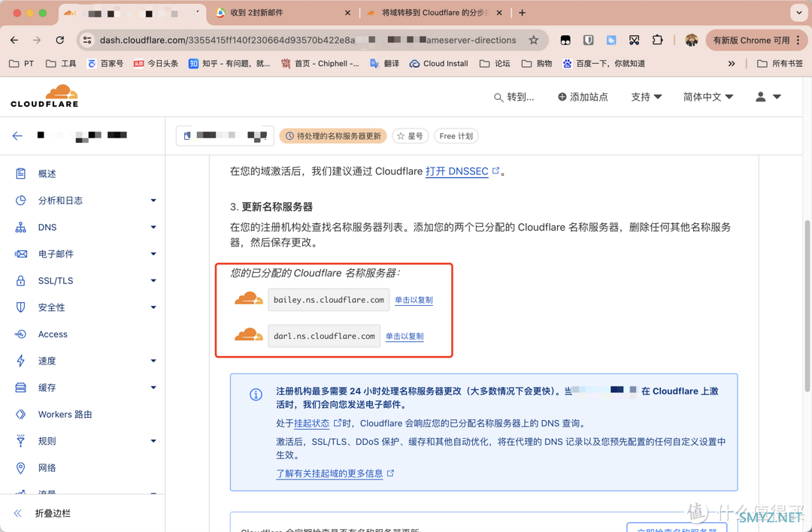Open 分析和日志 analytics section
Viewport: 812px width, 532px height.
[x=60, y=201]
